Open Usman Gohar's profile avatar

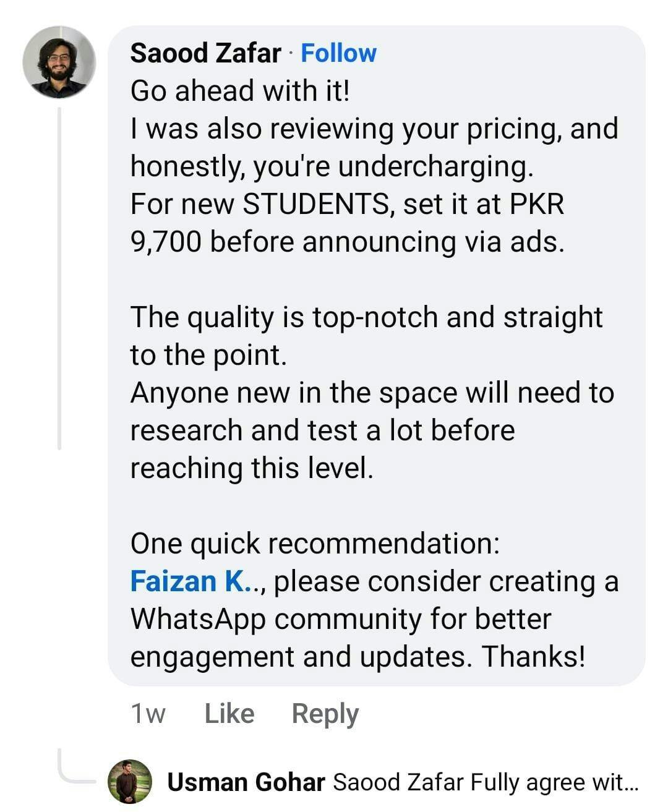click(x=129, y=781)
